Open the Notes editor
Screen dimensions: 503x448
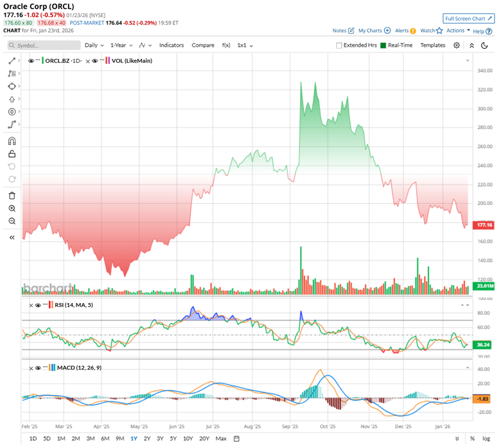344,31
